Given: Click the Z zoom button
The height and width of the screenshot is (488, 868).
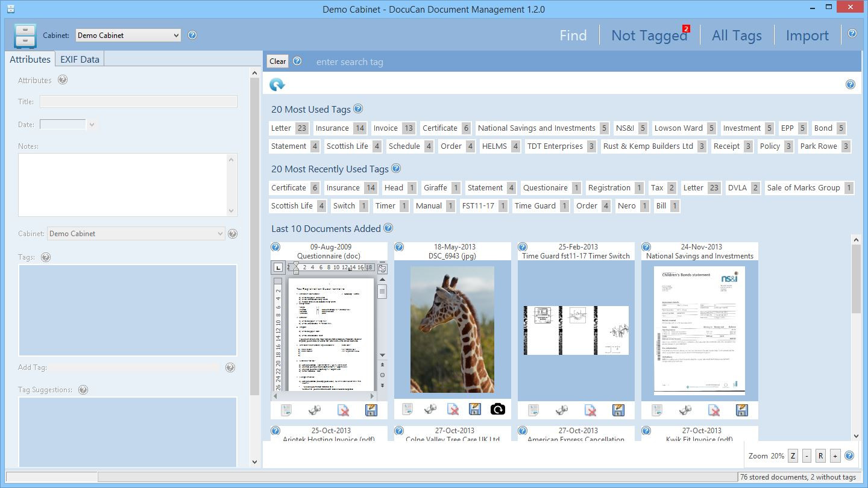Looking at the screenshot, I should (793, 456).
